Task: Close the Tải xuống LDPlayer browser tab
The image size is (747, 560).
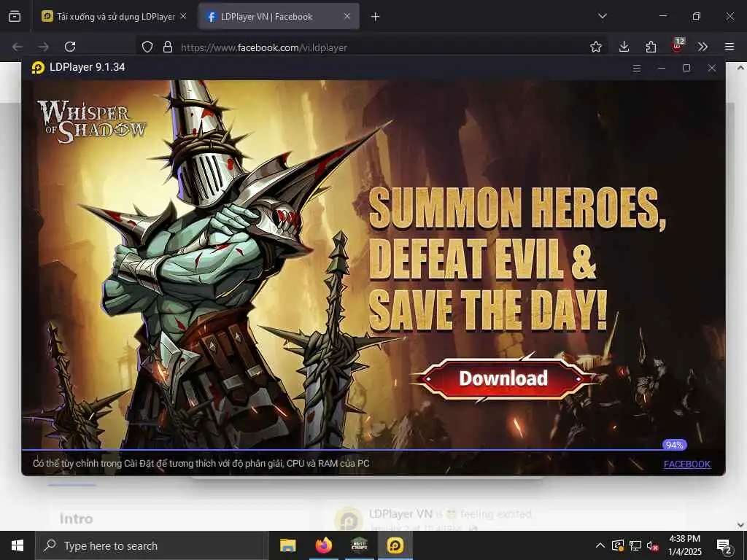Action: tap(183, 16)
